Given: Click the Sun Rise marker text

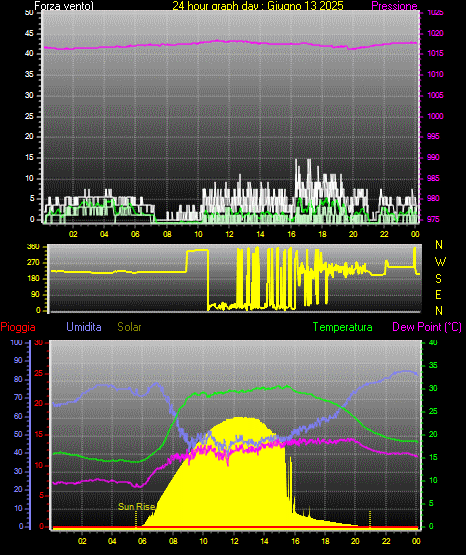Looking at the screenshot, I should pos(137,507).
